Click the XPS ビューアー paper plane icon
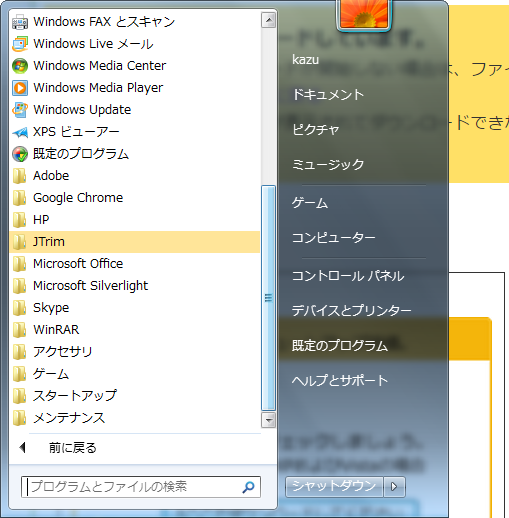Image resolution: width=509 pixels, height=518 pixels. point(20,132)
